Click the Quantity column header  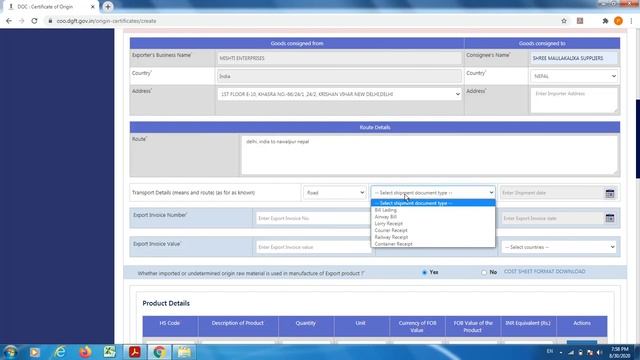pyautogui.click(x=306, y=326)
